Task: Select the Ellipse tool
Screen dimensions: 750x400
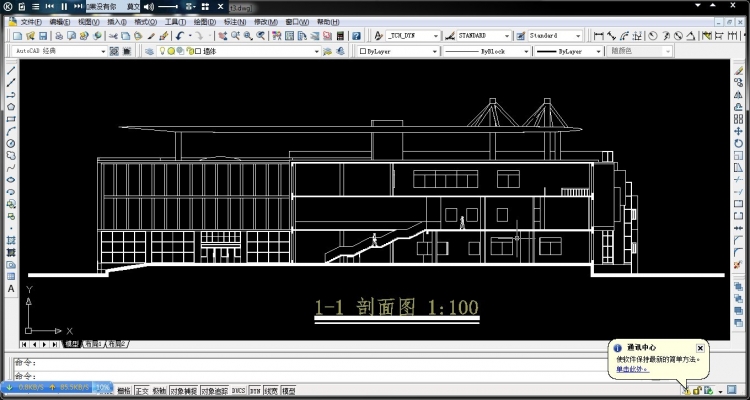Action: (x=11, y=180)
